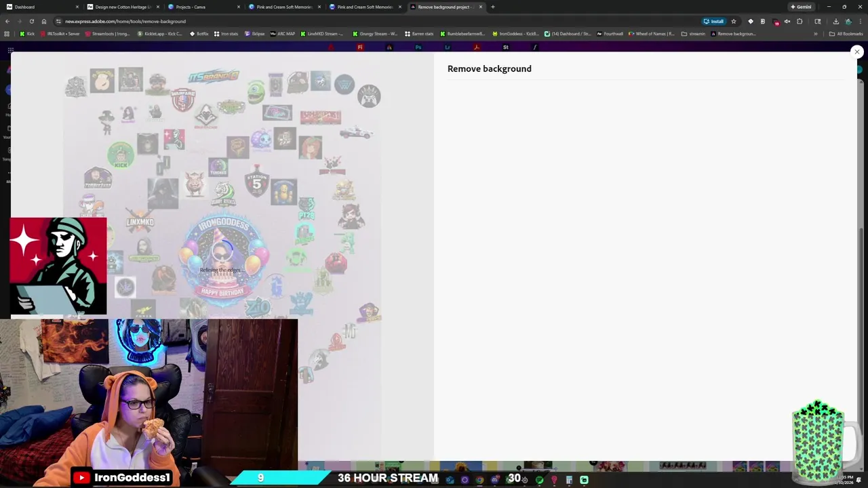868x488 pixels.
Task: Open the Fourthwall bookmark
Action: 610,34
